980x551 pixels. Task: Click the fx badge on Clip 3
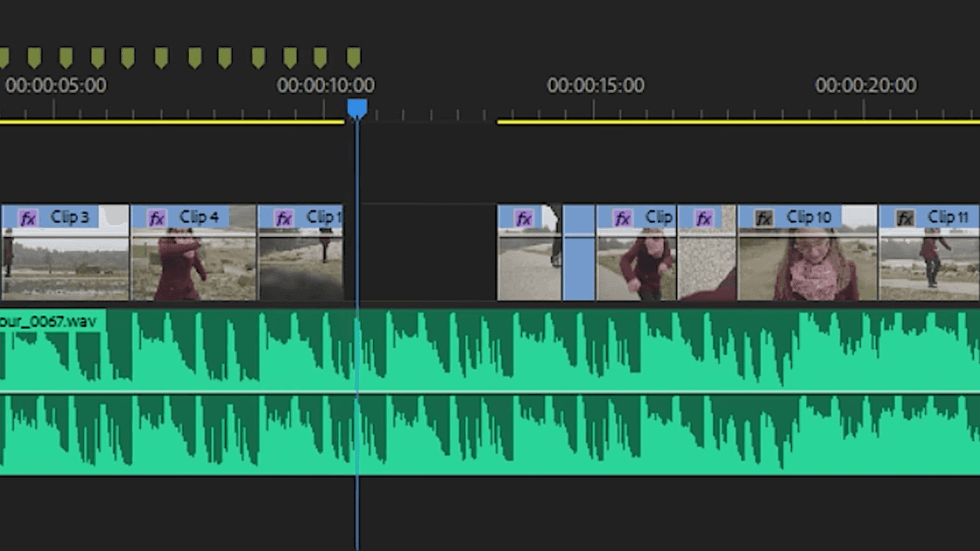click(x=28, y=218)
